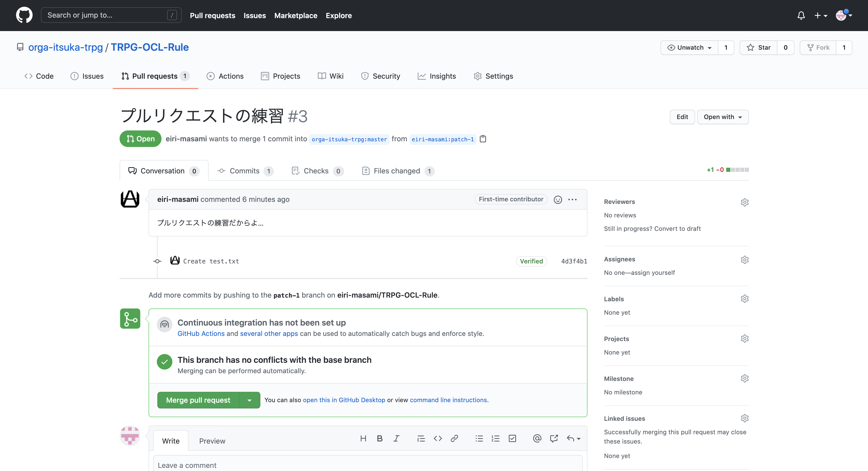Mention a user with @ icon

(537, 438)
